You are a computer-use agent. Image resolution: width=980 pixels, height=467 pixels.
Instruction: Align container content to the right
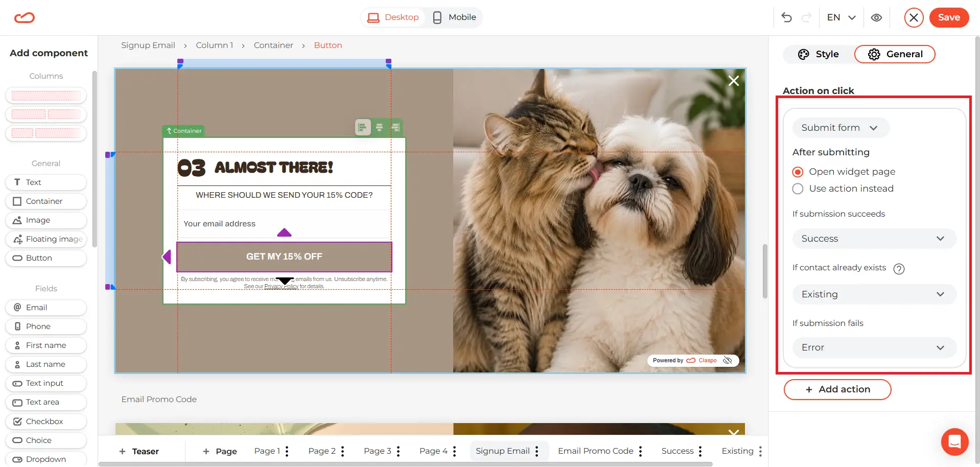pos(395,127)
